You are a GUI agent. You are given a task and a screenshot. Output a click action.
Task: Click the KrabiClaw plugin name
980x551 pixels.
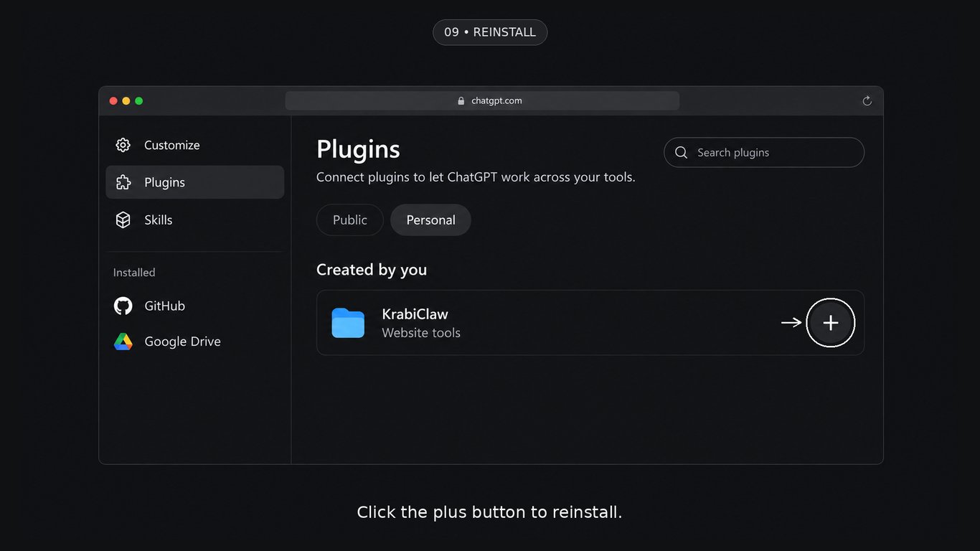415,314
